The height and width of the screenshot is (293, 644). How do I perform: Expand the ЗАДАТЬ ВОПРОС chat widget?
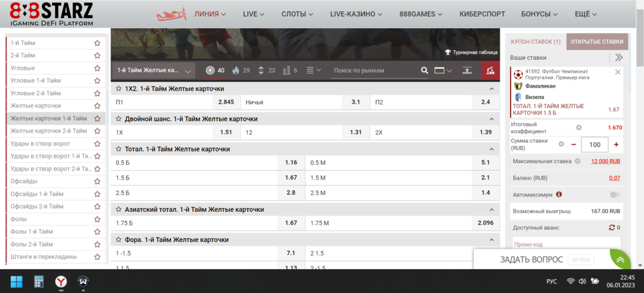620,260
